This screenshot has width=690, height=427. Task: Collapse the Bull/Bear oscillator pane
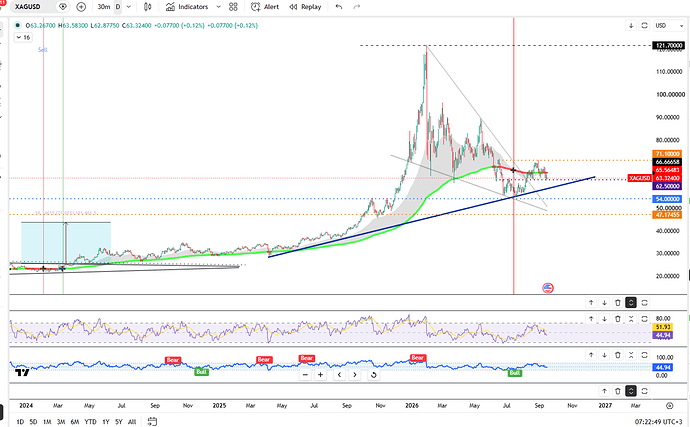(x=631, y=355)
